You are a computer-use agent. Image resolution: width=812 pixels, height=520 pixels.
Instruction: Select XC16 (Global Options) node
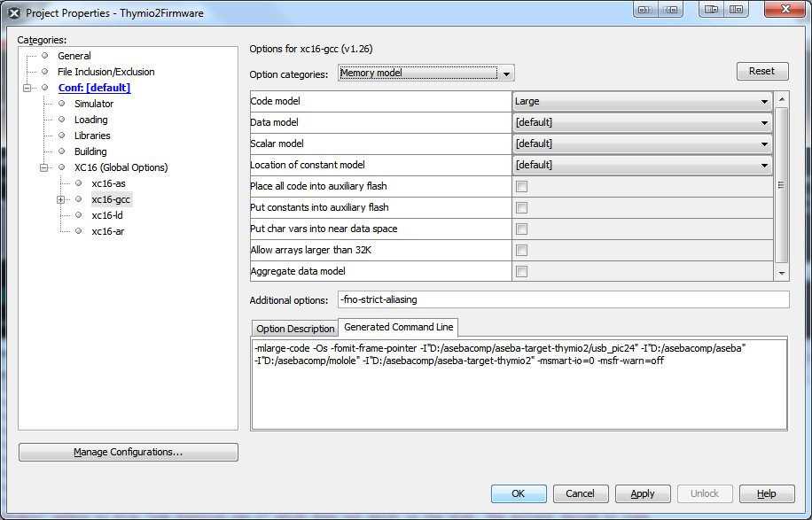(x=121, y=167)
